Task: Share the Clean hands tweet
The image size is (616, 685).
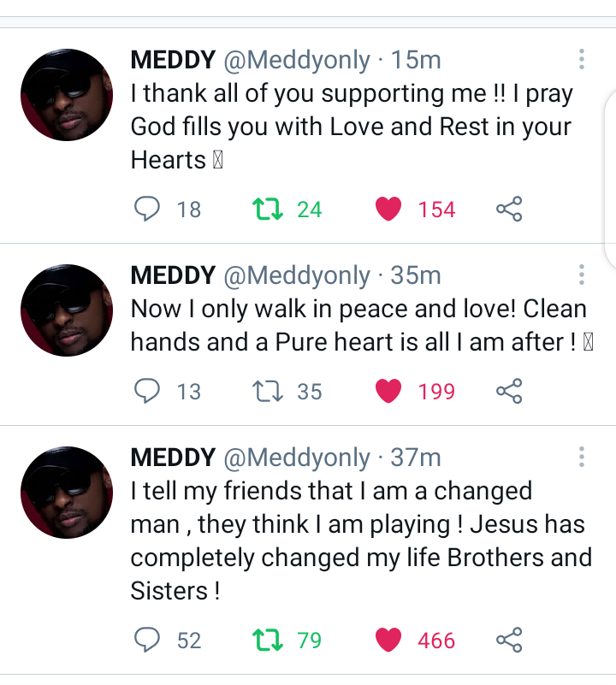Action: tap(509, 391)
